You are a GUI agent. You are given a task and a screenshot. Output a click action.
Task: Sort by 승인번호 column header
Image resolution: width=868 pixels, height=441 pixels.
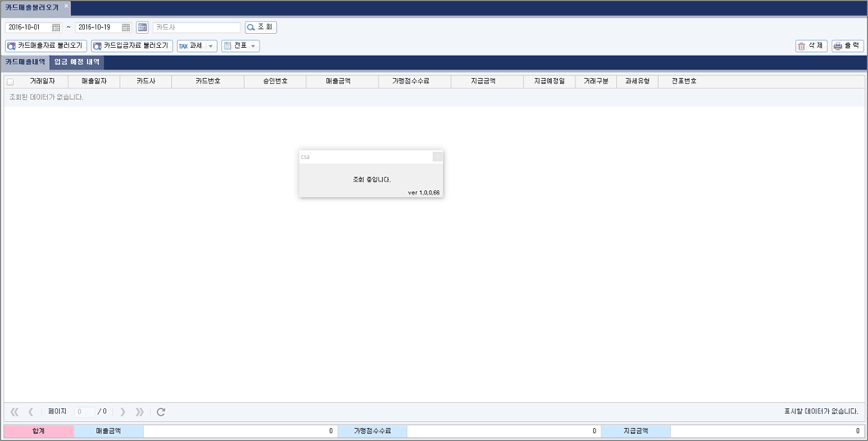275,82
